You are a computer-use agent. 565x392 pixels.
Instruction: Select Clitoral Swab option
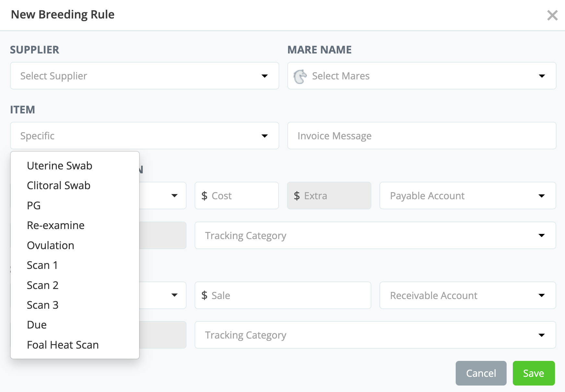pyautogui.click(x=59, y=186)
